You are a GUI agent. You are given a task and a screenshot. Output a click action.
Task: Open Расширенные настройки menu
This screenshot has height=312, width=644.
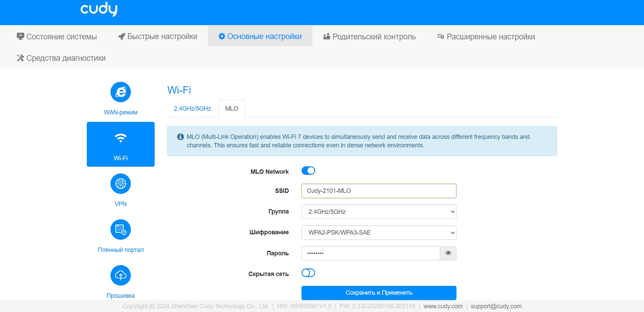click(486, 37)
